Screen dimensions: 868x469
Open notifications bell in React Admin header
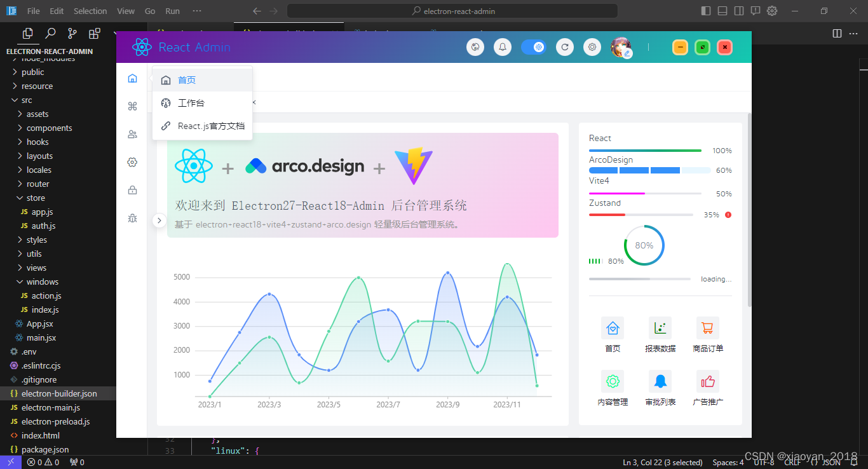click(503, 47)
